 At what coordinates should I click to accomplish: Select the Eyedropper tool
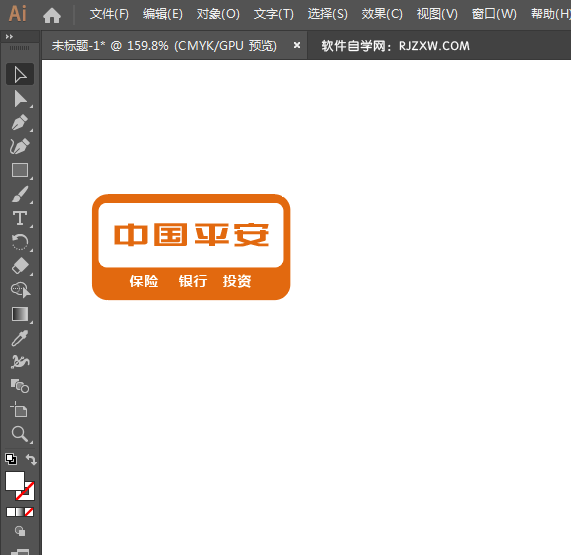tap(20, 338)
